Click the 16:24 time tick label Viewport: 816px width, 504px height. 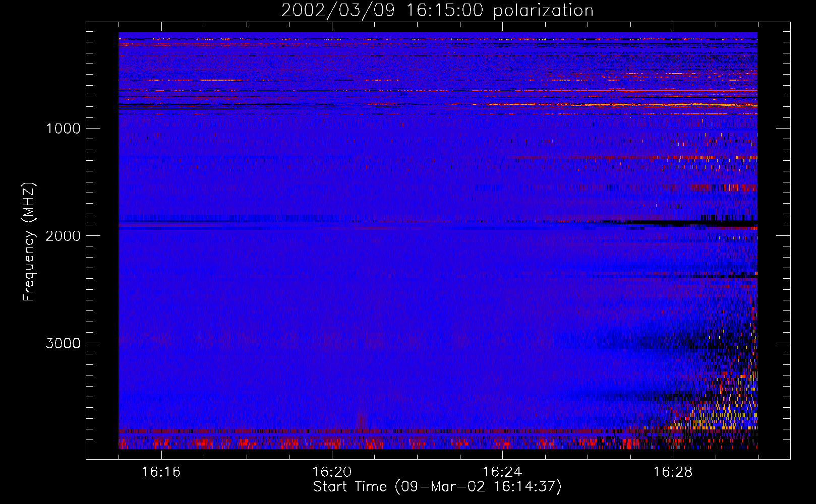coord(502,472)
